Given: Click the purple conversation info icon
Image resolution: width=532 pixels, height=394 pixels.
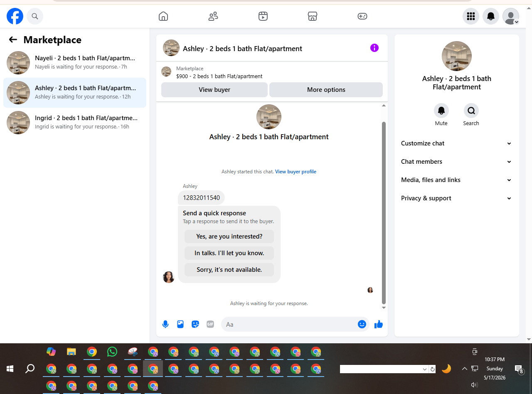Looking at the screenshot, I should pyautogui.click(x=374, y=48).
